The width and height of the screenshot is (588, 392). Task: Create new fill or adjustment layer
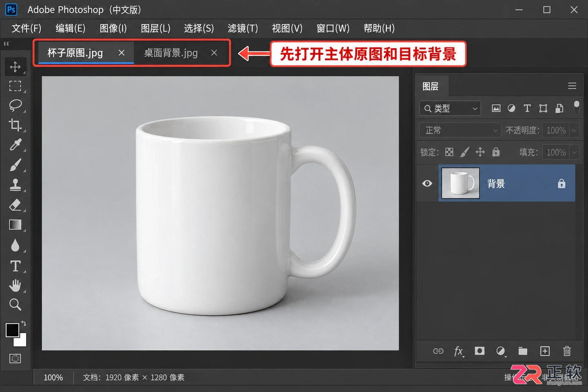point(501,351)
